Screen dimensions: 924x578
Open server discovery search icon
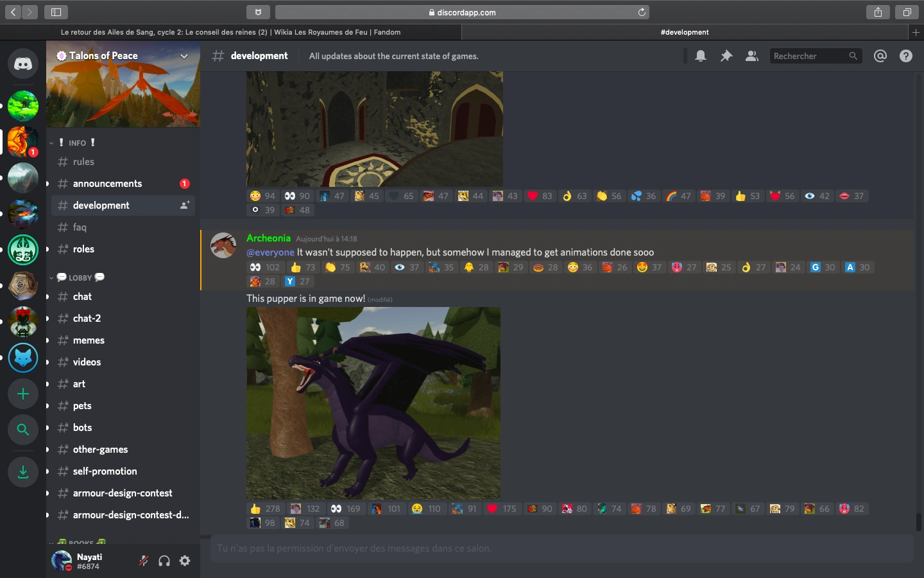23,430
